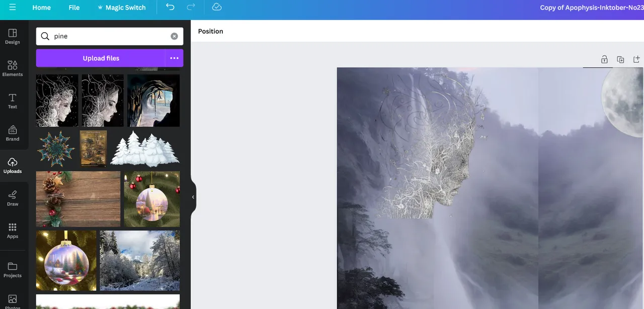Select the round house ornament on green thumbnail
This screenshot has height=309, width=644.
tap(152, 199)
